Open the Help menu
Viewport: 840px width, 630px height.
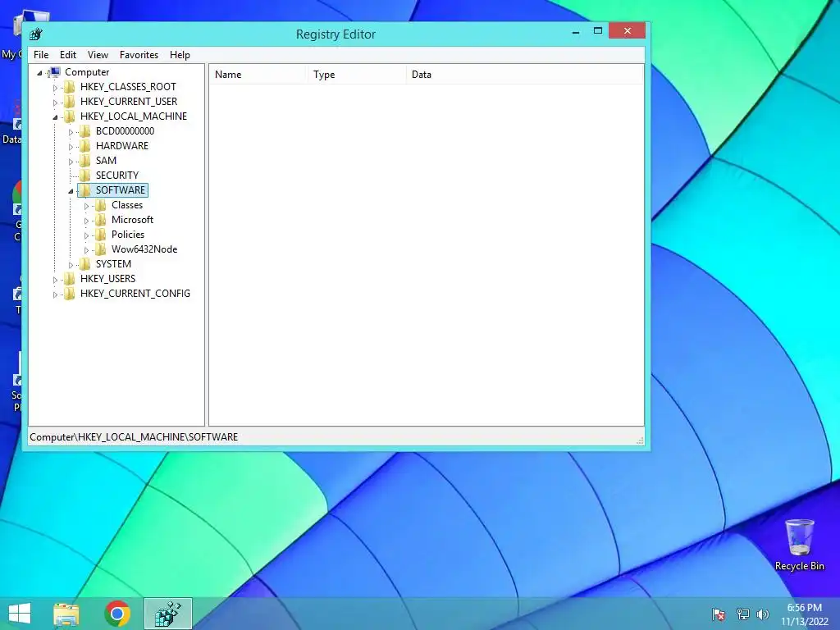(x=180, y=55)
